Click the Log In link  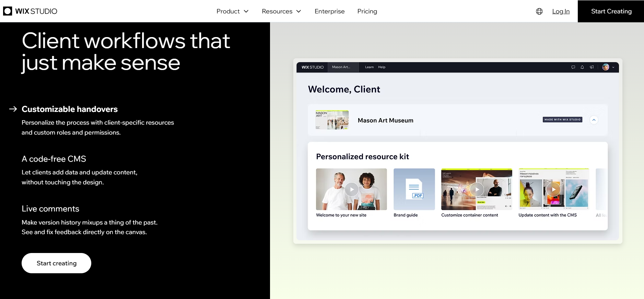561,11
